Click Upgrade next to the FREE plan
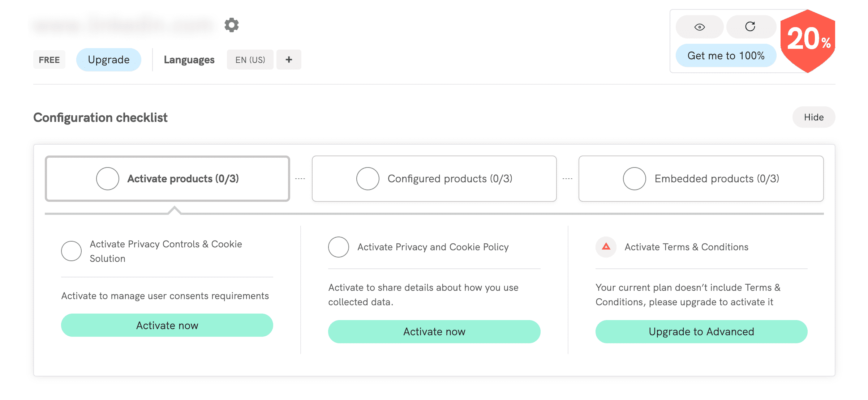868x400 pixels. coord(108,59)
